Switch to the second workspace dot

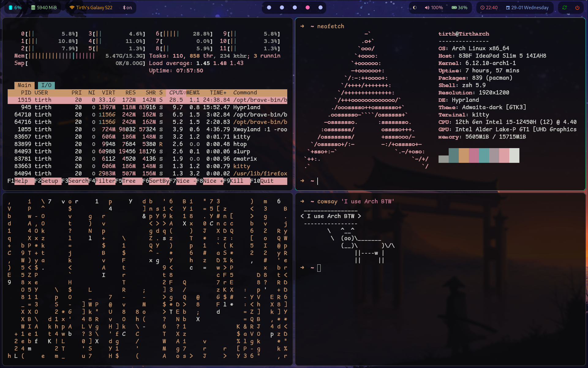pos(282,8)
